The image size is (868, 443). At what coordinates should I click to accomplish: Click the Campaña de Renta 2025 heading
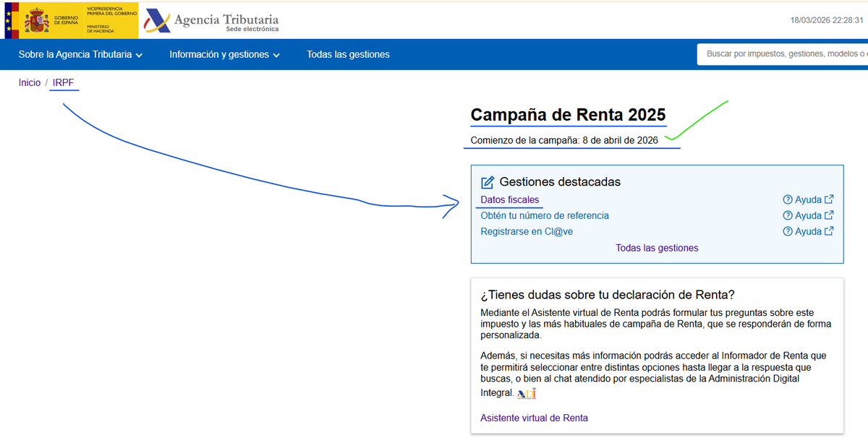point(568,115)
